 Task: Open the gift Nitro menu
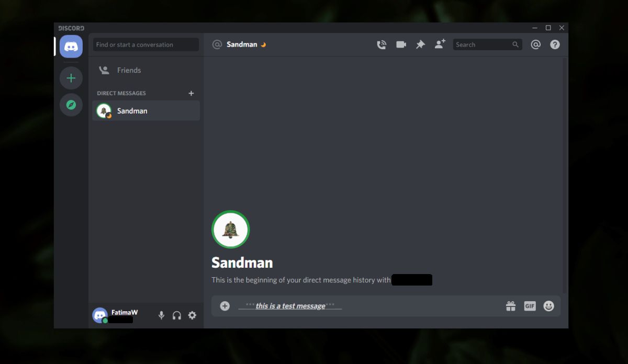pos(511,306)
